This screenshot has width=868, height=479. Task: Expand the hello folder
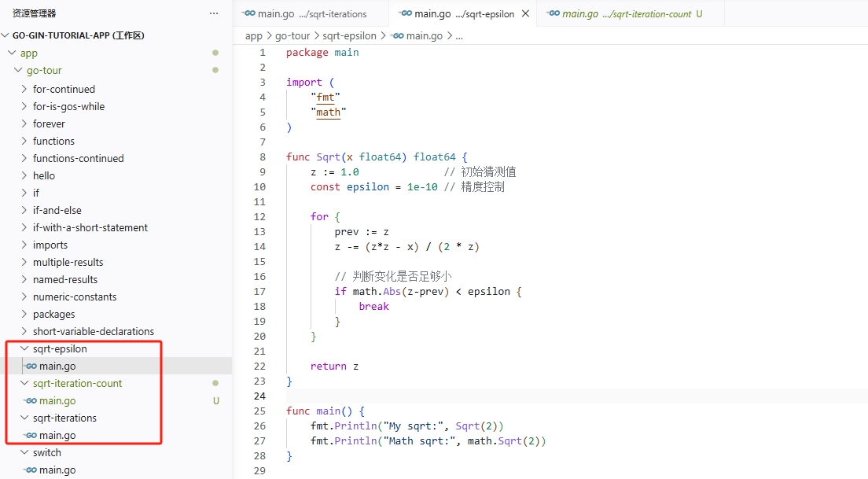pos(24,175)
